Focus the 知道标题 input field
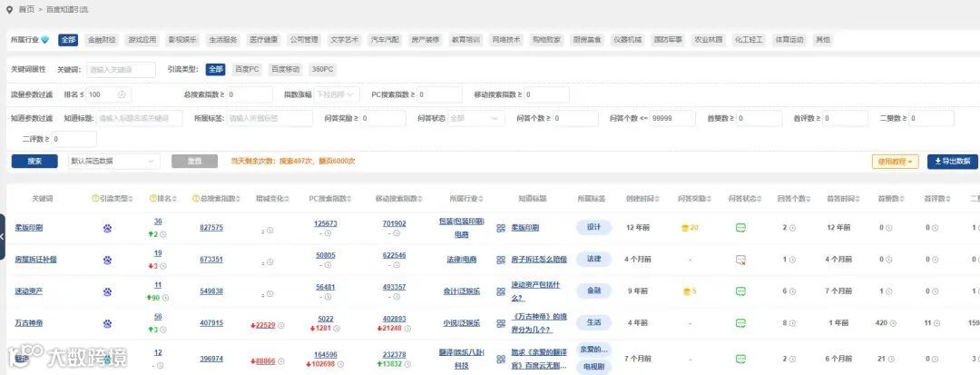This screenshot has width=980, height=375. click(x=140, y=118)
